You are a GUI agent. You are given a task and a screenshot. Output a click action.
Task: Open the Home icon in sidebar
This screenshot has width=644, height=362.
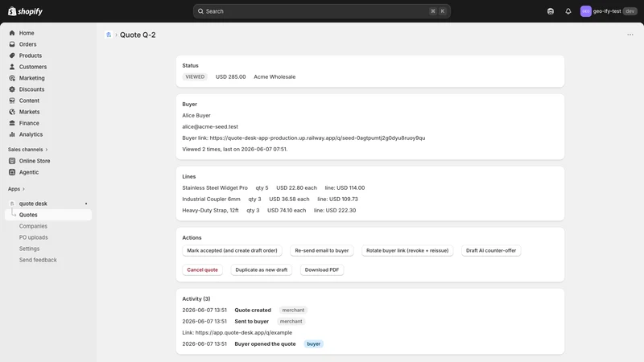(12, 33)
